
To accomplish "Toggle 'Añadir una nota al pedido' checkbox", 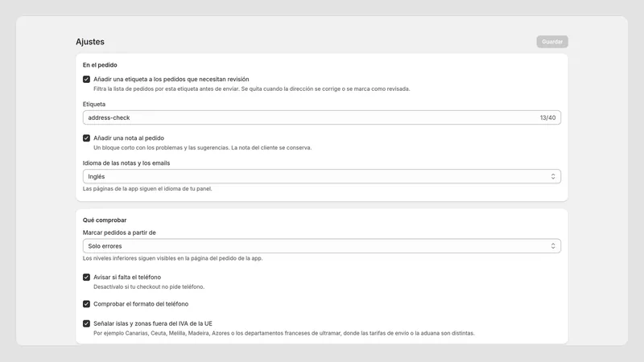I will tap(86, 138).
